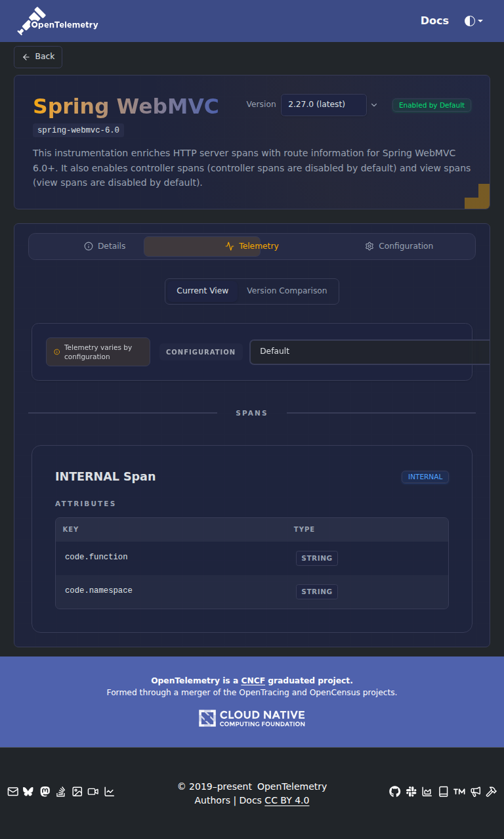
Task: Click the Enabled by Default badge
Action: 431,105
